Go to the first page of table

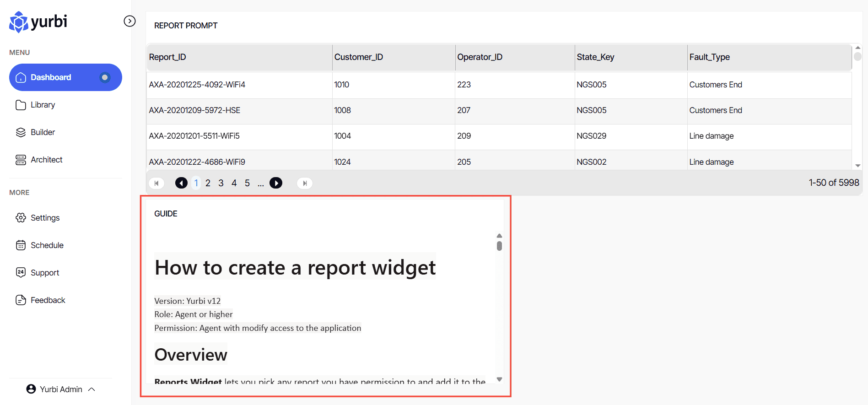pyautogui.click(x=156, y=183)
